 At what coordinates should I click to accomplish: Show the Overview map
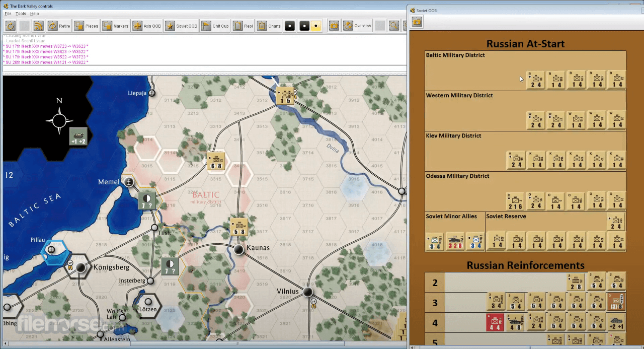click(x=357, y=26)
